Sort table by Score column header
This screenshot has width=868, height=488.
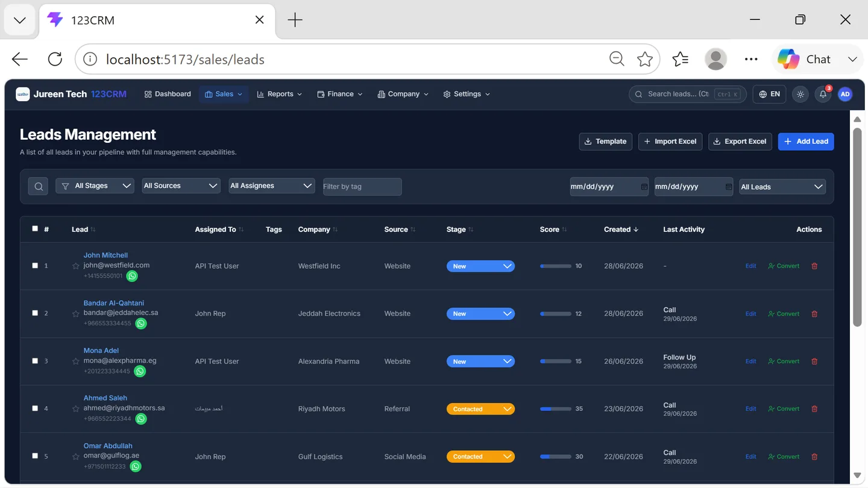(552, 230)
